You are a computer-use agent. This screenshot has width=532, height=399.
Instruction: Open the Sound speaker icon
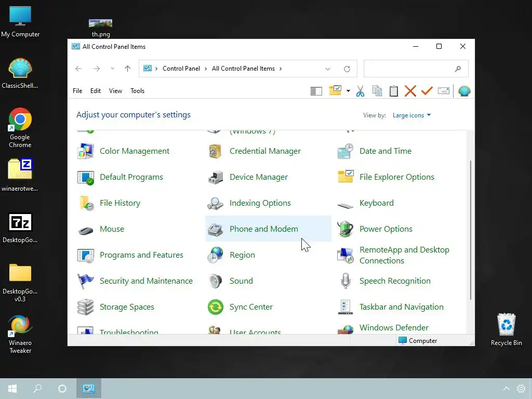(215, 281)
